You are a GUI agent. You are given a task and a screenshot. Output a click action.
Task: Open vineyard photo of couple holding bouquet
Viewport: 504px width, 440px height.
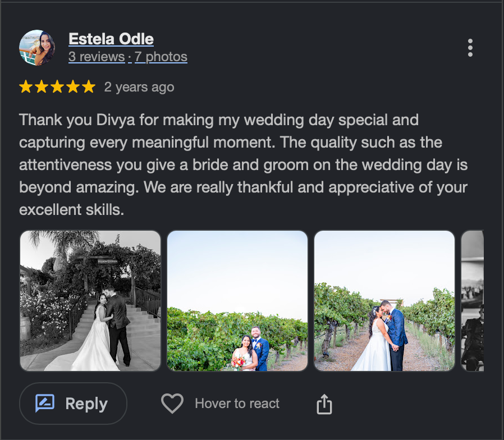click(x=237, y=300)
